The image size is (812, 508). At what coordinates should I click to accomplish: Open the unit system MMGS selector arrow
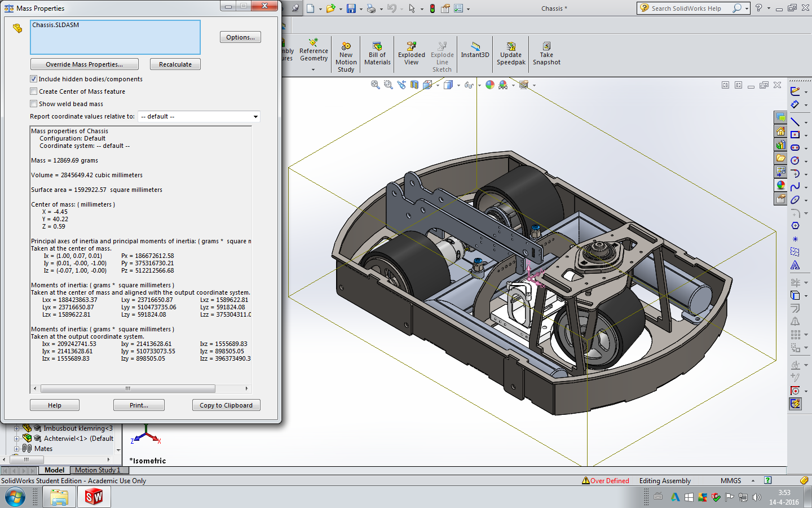click(753, 481)
